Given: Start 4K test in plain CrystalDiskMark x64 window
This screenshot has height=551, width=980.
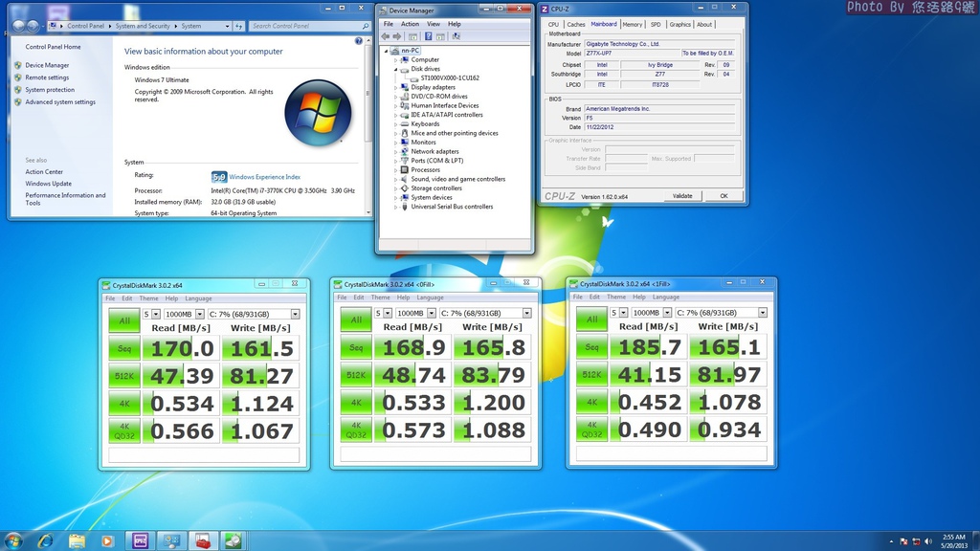Looking at the screenshot, I should pos(124,403).
